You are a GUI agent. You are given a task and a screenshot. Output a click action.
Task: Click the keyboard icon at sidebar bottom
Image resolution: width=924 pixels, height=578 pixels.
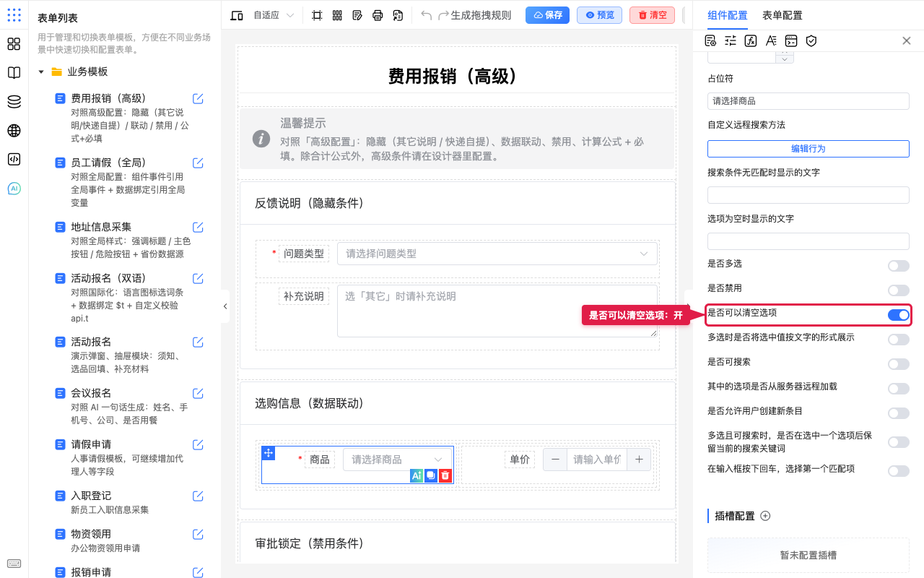(14, 564)
